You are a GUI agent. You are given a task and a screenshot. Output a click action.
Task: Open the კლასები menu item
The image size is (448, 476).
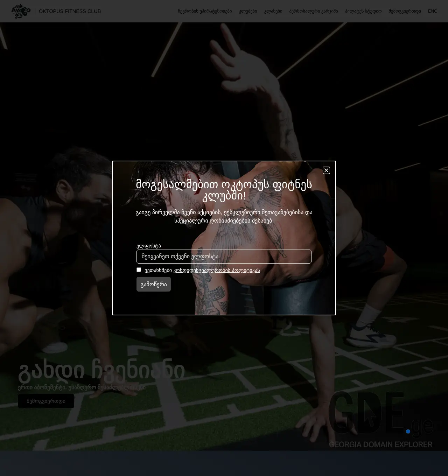[x=273, y=11]
